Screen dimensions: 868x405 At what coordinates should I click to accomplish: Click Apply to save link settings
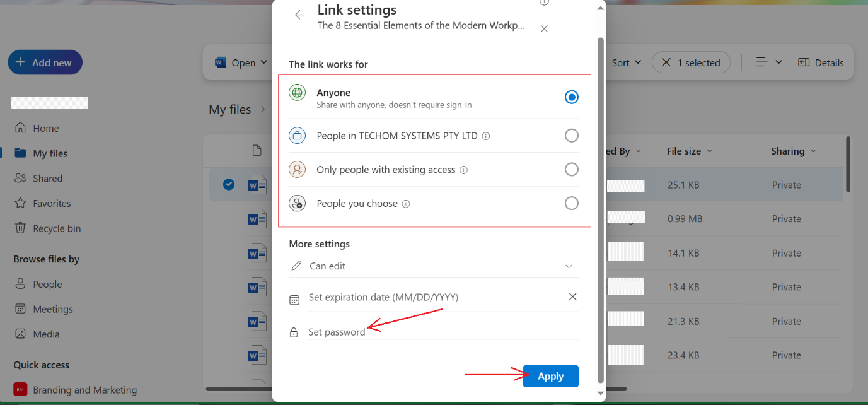550,376
